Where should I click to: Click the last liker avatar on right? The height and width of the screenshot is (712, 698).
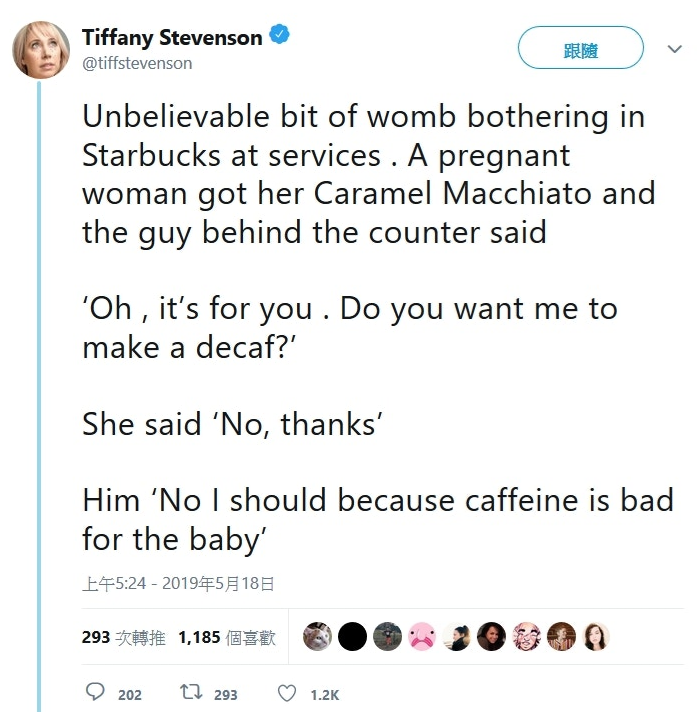pyautogui.click(x=596, y=637)
